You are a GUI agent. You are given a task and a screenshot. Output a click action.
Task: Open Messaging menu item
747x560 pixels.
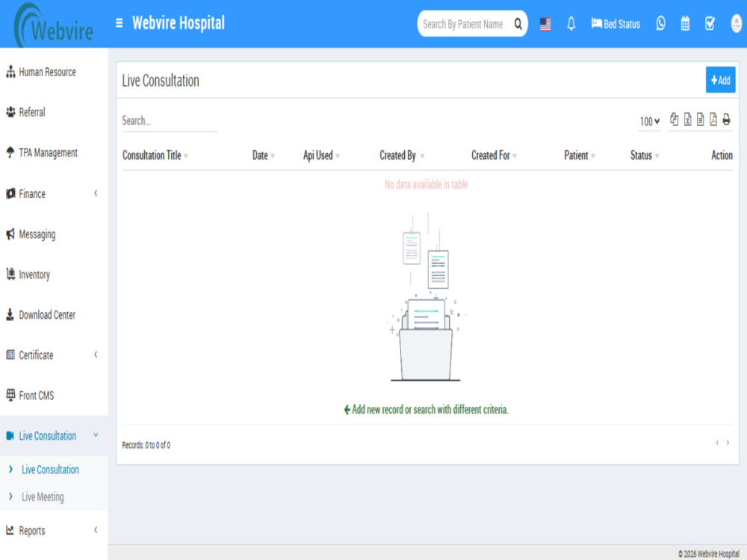pos(54,234)
